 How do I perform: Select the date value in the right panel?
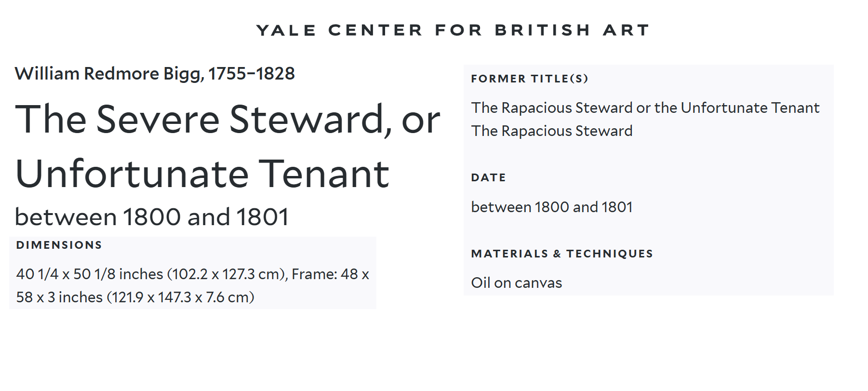click(552, 207)
